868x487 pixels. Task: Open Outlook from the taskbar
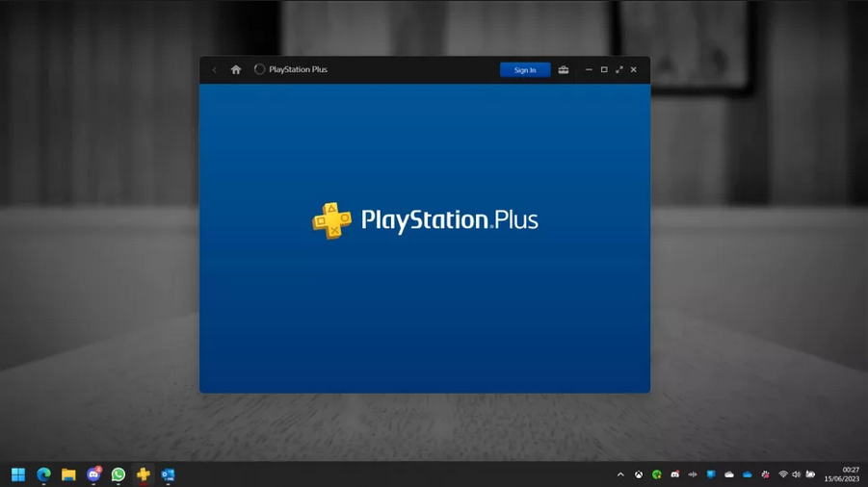pyautogui.click(x=168, y=474)
